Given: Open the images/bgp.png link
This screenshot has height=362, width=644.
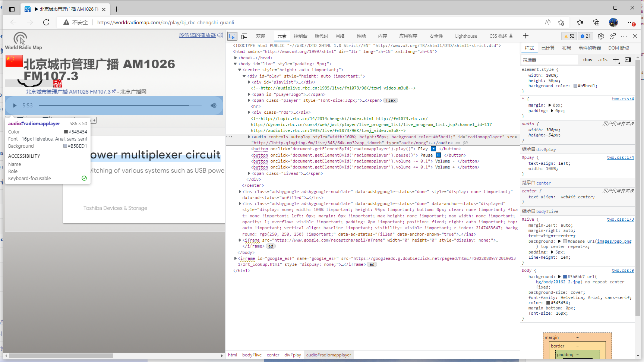Looking at the screenshot, I should pos(614,241).
